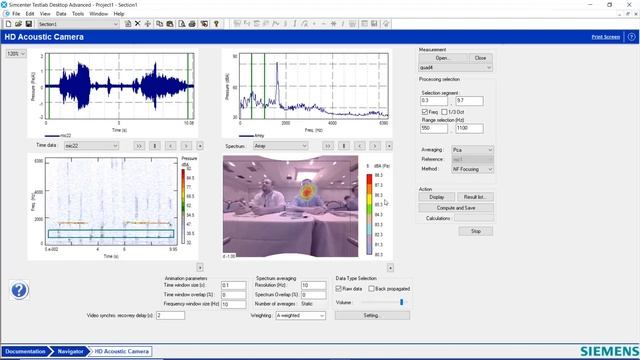Select the HD Acoustic Camera tab
The height and width of the screenshot is (360, 640).
[x=122, y=351]
